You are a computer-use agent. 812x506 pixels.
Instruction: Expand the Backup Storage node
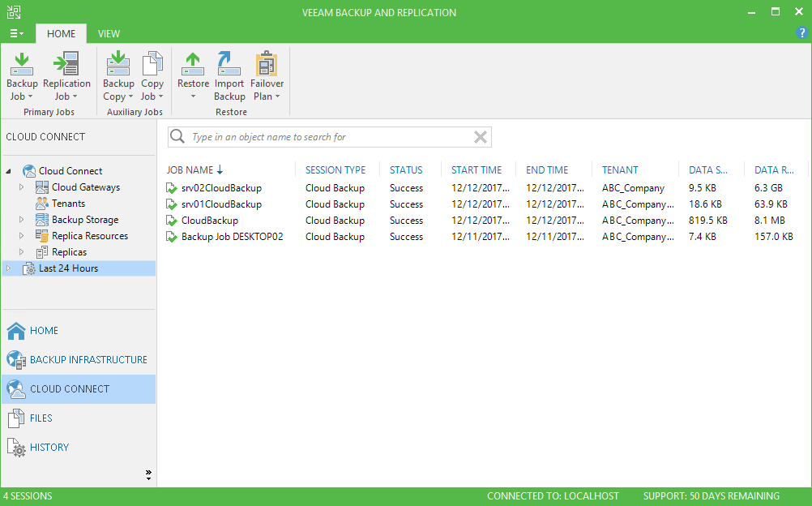tap(21, 220)
